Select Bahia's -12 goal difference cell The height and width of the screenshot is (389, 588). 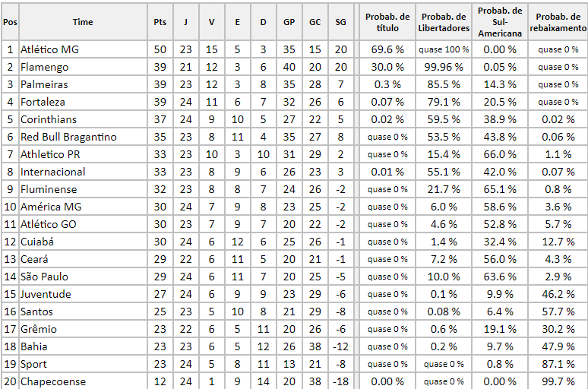(x=340, y=346)
